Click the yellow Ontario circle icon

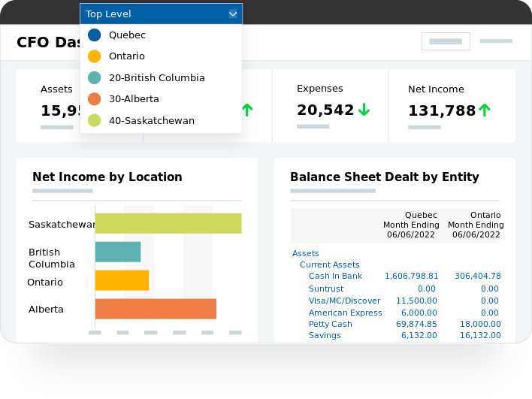coord(94,56)
